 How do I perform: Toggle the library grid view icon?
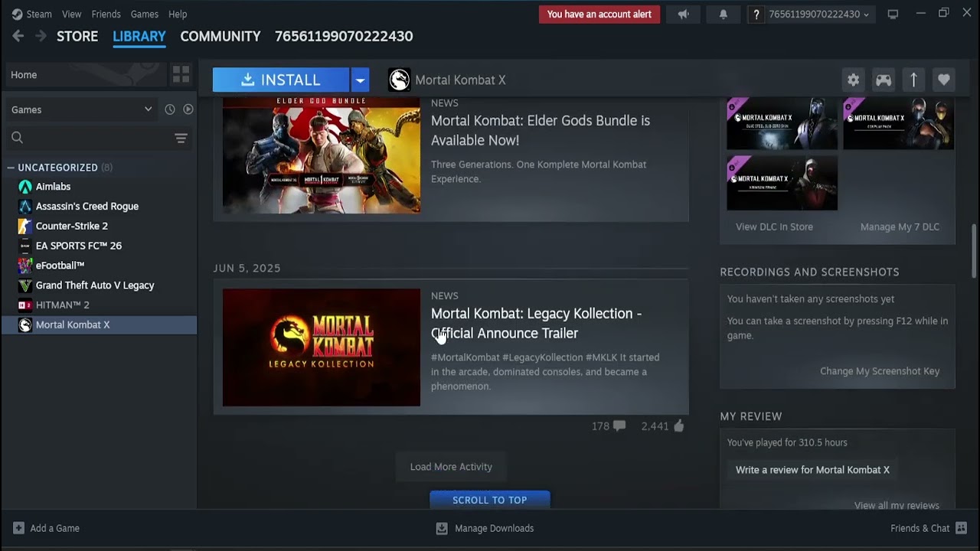[181, 74]
